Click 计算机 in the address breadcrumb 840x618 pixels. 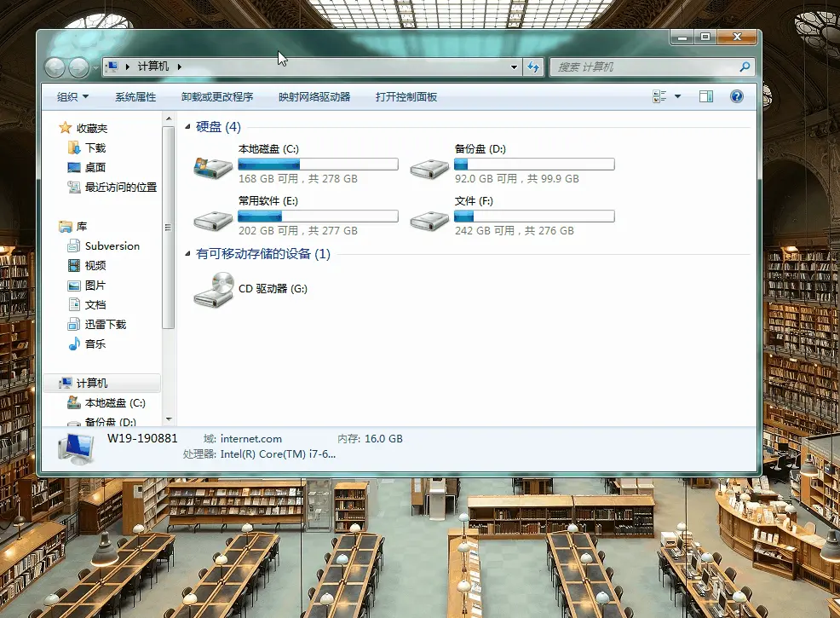(153, 66)
